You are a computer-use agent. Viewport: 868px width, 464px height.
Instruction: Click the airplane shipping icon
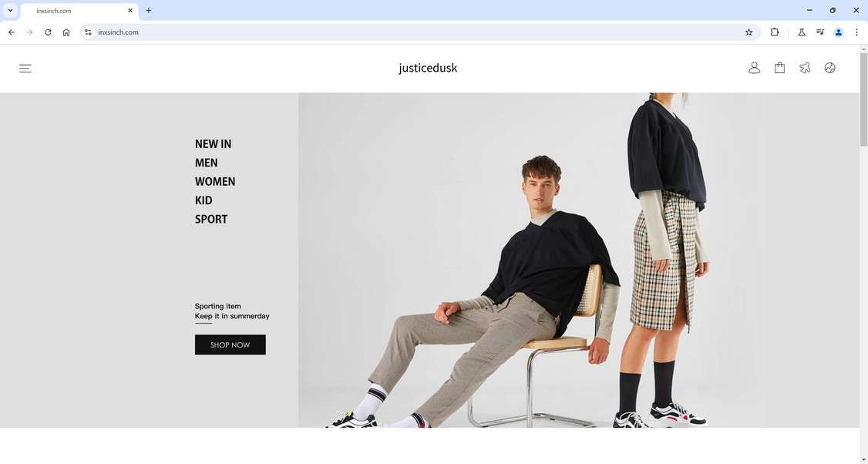[805, 68]
